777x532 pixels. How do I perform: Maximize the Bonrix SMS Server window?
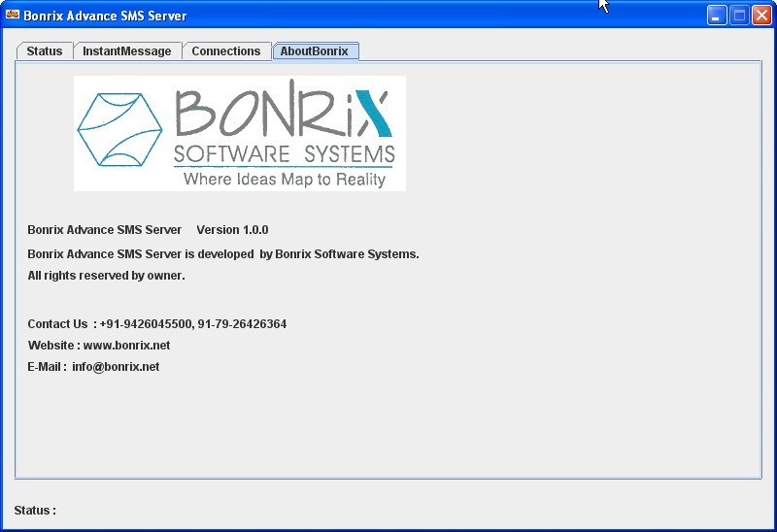click(739, 16)
